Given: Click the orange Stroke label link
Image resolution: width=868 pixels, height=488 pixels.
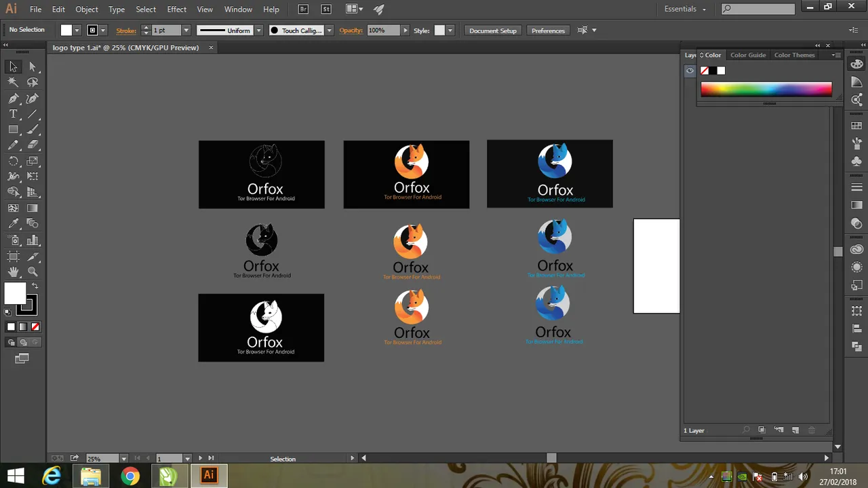Looking at the screenshot, I should point(126,31).
